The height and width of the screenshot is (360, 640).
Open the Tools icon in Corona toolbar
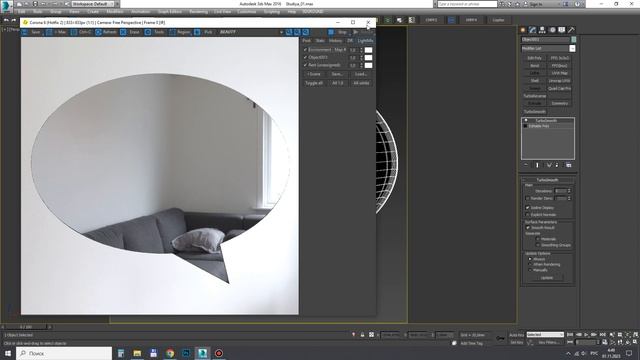[x=148, y=32]
